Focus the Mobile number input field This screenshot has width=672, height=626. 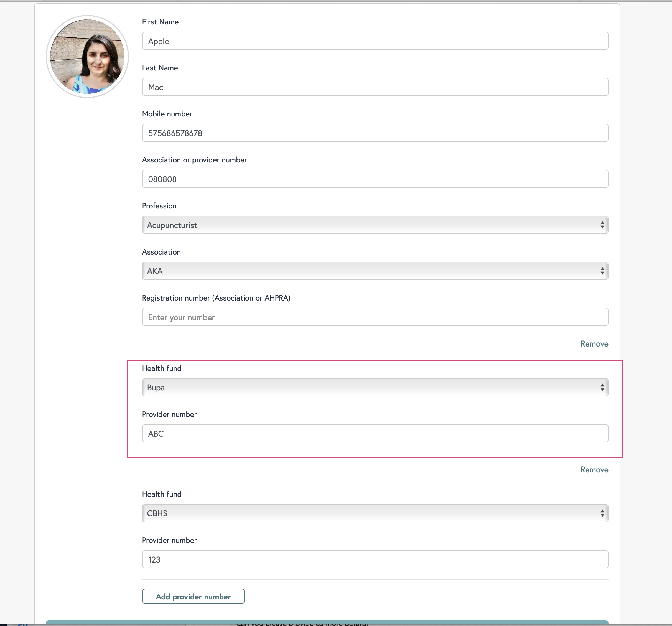[375, 133]
